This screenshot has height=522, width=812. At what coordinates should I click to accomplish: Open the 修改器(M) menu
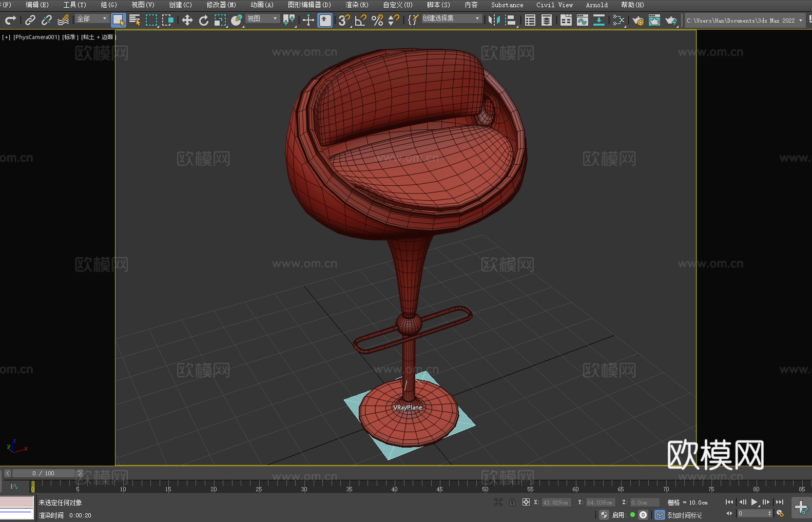tap(221, 5)
